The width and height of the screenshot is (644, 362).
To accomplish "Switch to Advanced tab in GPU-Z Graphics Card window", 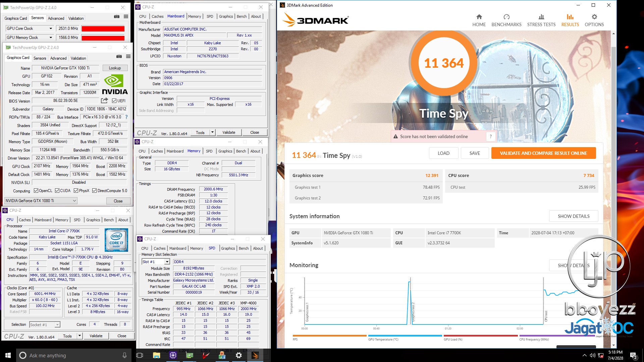I will (58, 58).
